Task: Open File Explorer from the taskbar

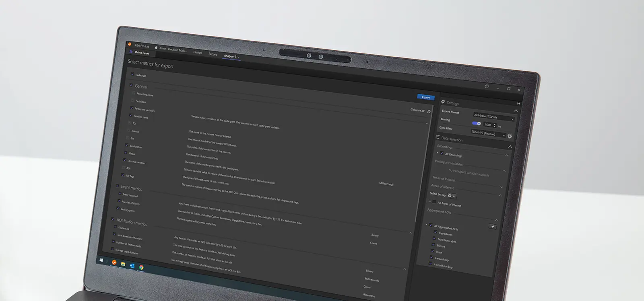Action: (x=123, y=264)
